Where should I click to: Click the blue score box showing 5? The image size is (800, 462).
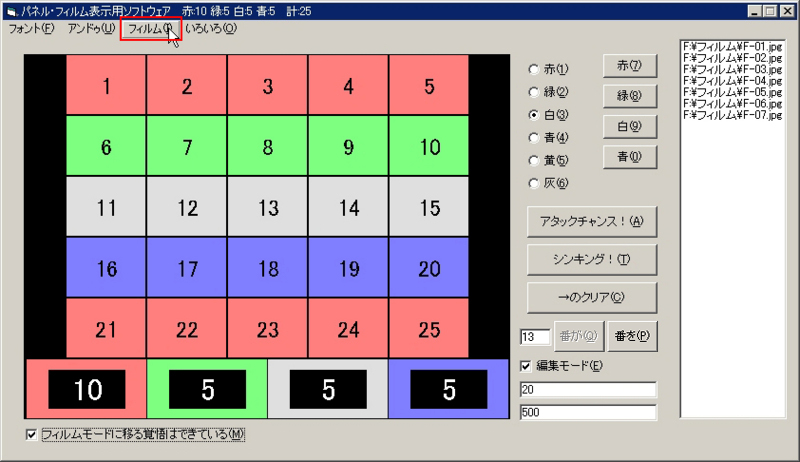(448, 389)
